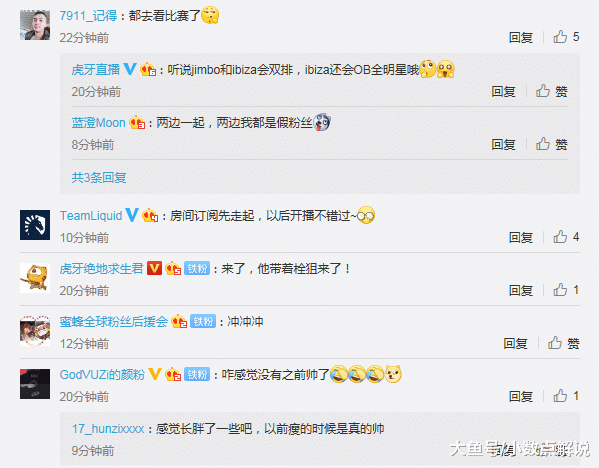The width and height of the screenshot is (599, 468).
Task: Open TeamLiquid avatar thumbnail
Action: [x=35, y=225]
